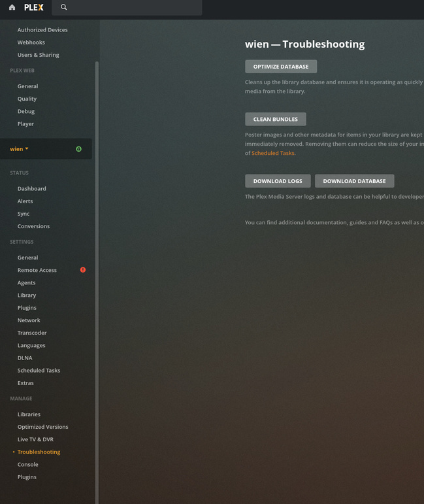
Task: Click the search magnifier icon
Action: [63, 7]
